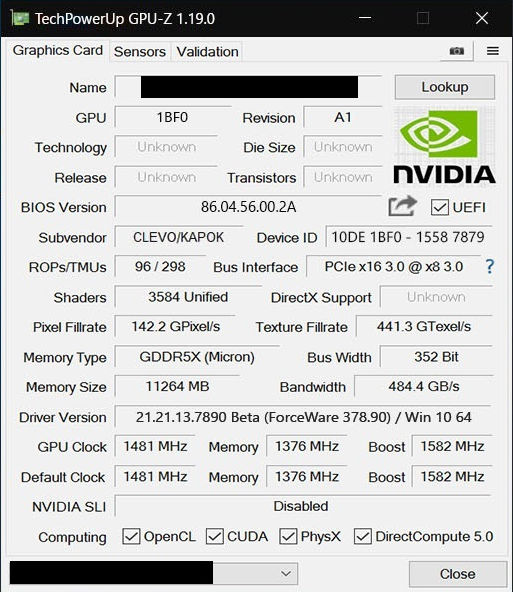This screenshot has width=513, height=592.
Task: Select the Graphics Card tab
Action: point(57,50)
